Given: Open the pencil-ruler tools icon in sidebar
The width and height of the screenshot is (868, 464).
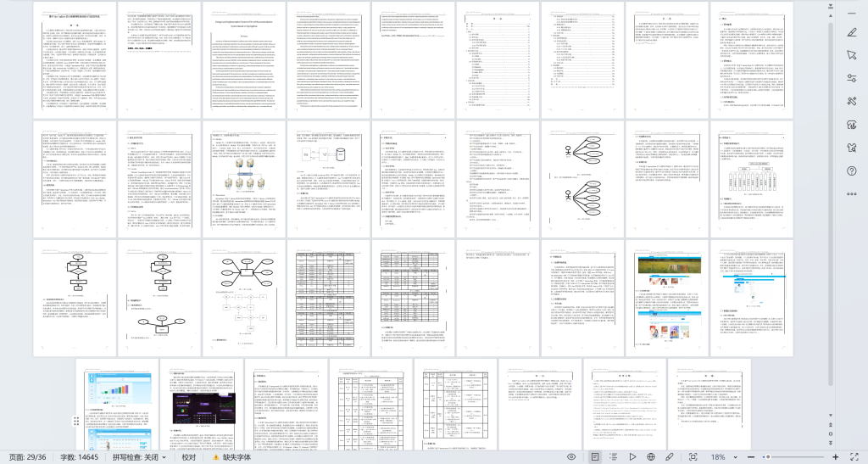Looking at the screenshot, I should click(x=851, y=101).
